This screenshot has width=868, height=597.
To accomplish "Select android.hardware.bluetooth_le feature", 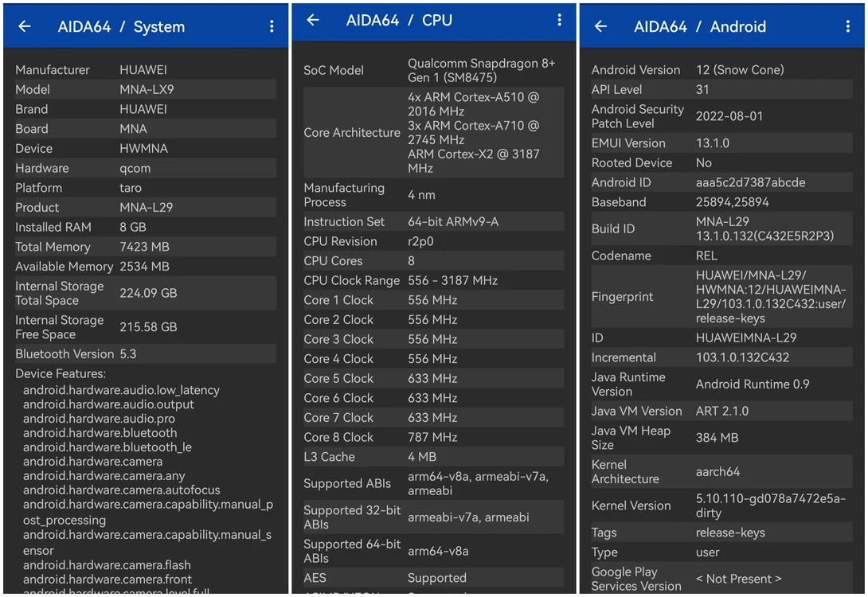I will (x=108, y=447).
